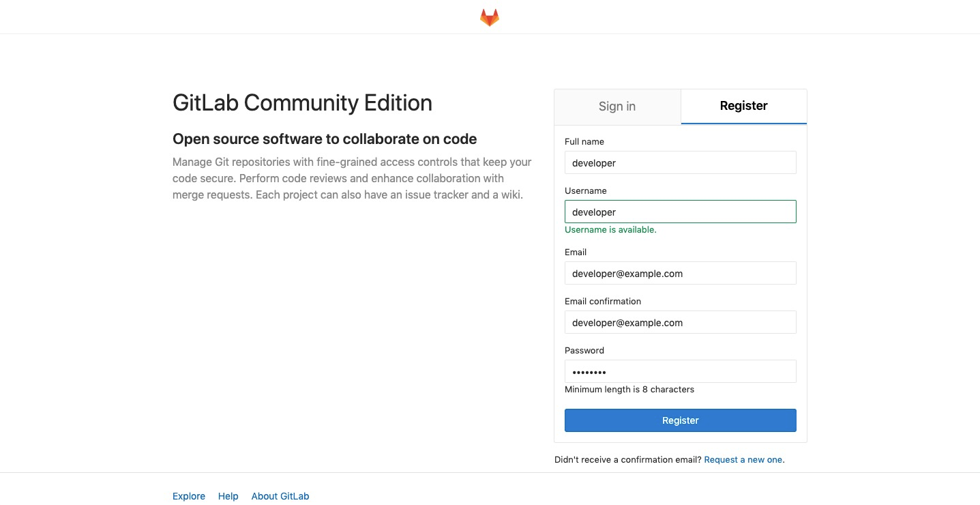Focus the Full name field
The image size is (980, 505).
click(681, 163)
